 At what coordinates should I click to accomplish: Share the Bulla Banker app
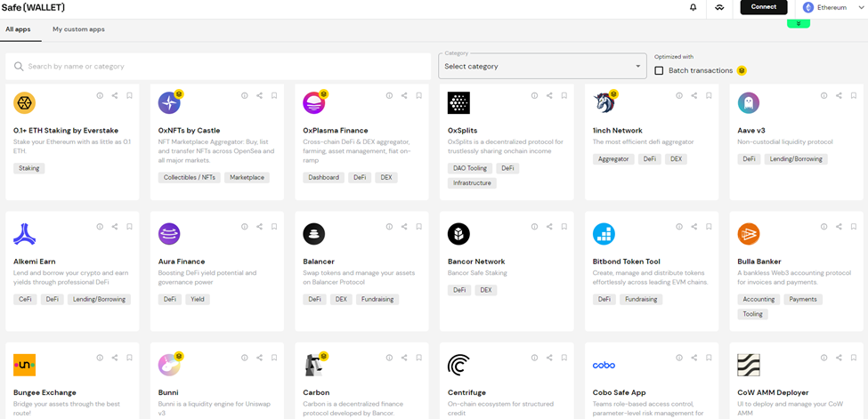point(840,226)
